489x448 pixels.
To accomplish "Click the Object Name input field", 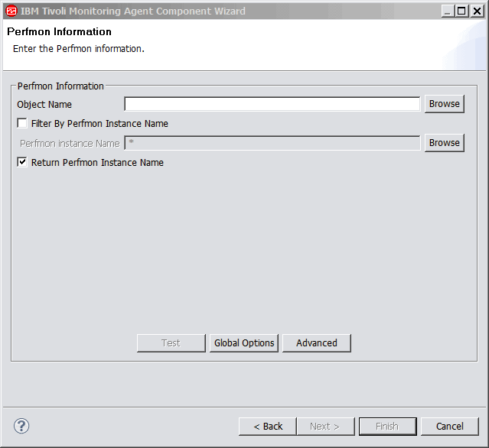I will click(272, 104).
